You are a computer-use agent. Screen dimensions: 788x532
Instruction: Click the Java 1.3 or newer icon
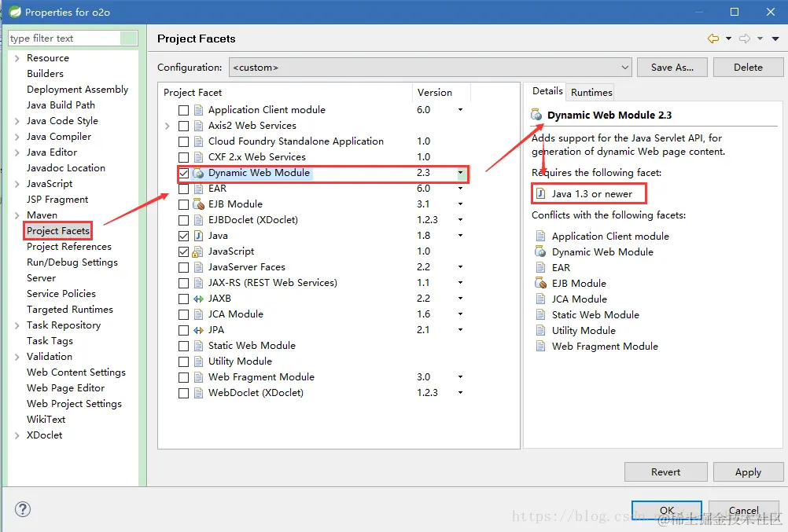point(541,194)
